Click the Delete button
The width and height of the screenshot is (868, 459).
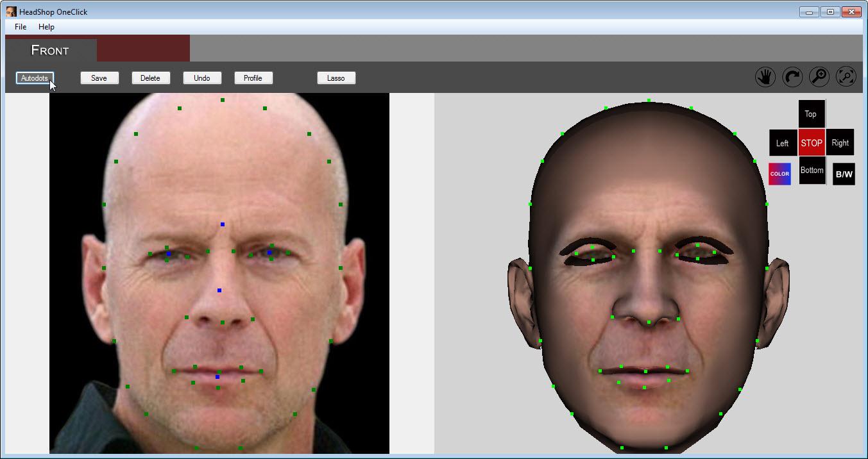click(151, 78)
